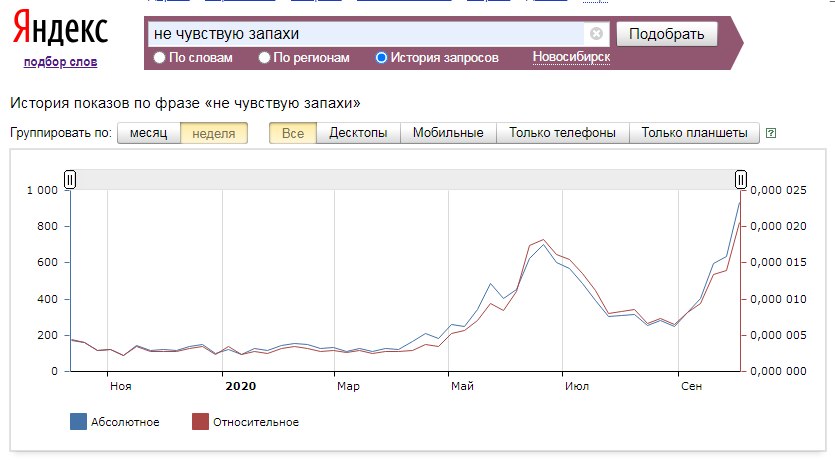Switch to the Только телефоны tab
The image size is (835, 460).
[562, 133]
